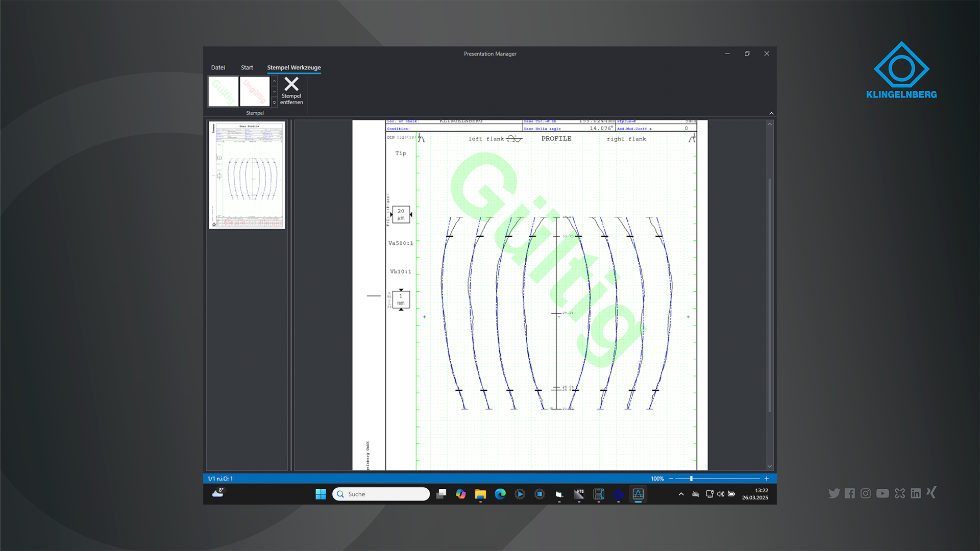This screenshot has height=551, width=980.
Task: Expand the full stamp gallery list
Action: point(274,102)
